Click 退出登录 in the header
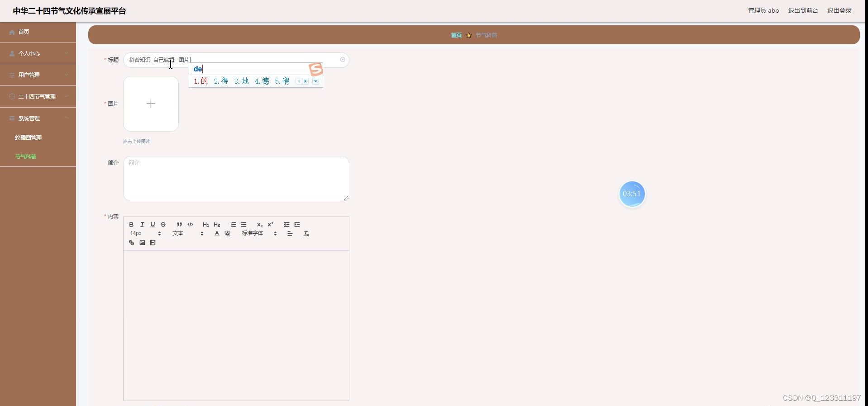 [x=839, y=10]
